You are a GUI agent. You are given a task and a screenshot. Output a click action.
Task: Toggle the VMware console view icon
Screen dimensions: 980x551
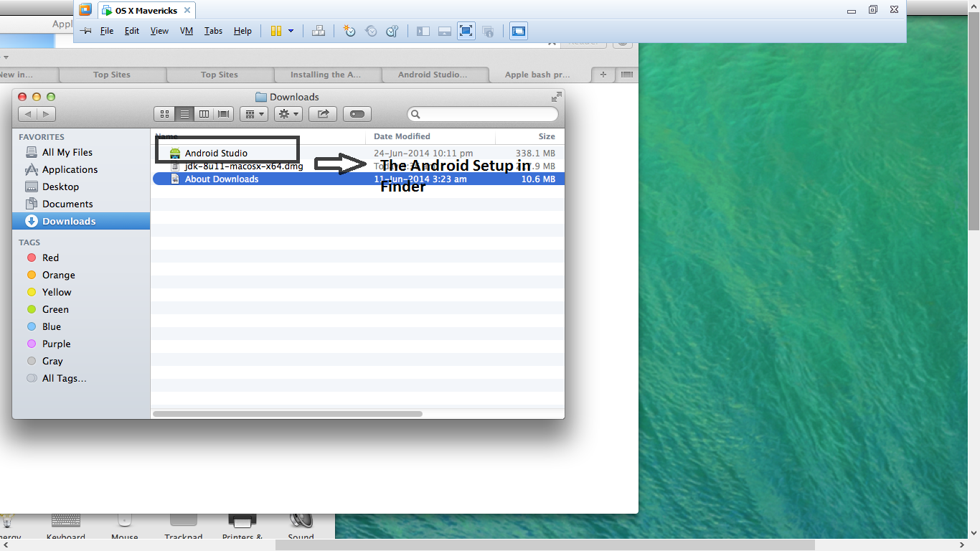pyautogui.click(x=519, y=31)
